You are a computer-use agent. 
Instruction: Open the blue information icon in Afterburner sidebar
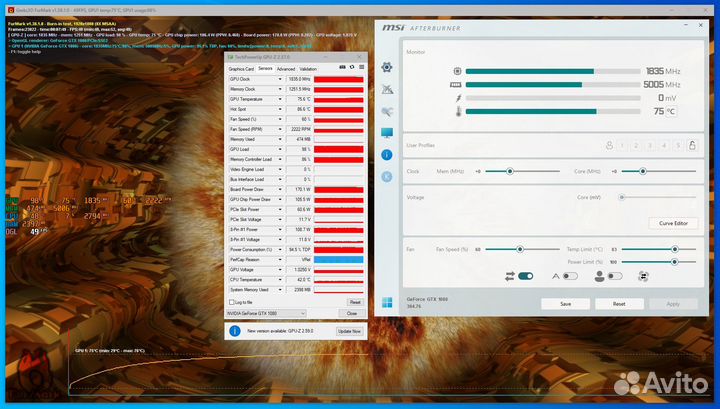point(387,155)
